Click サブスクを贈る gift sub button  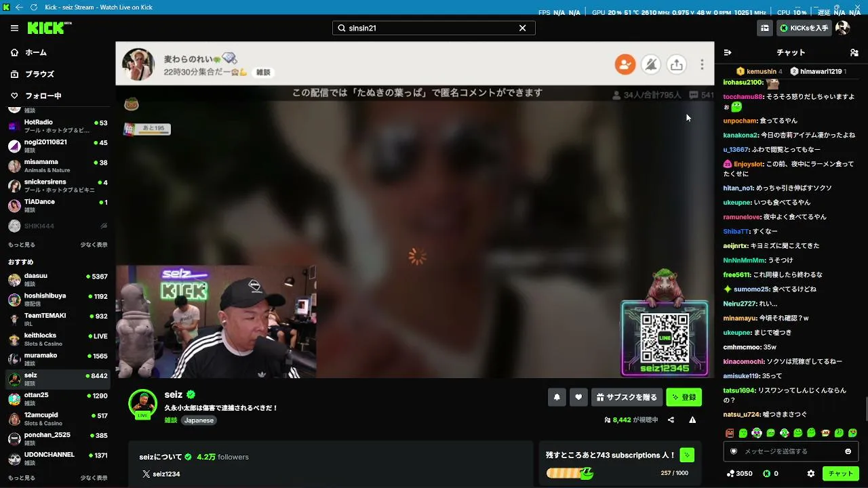coord(627,397)
